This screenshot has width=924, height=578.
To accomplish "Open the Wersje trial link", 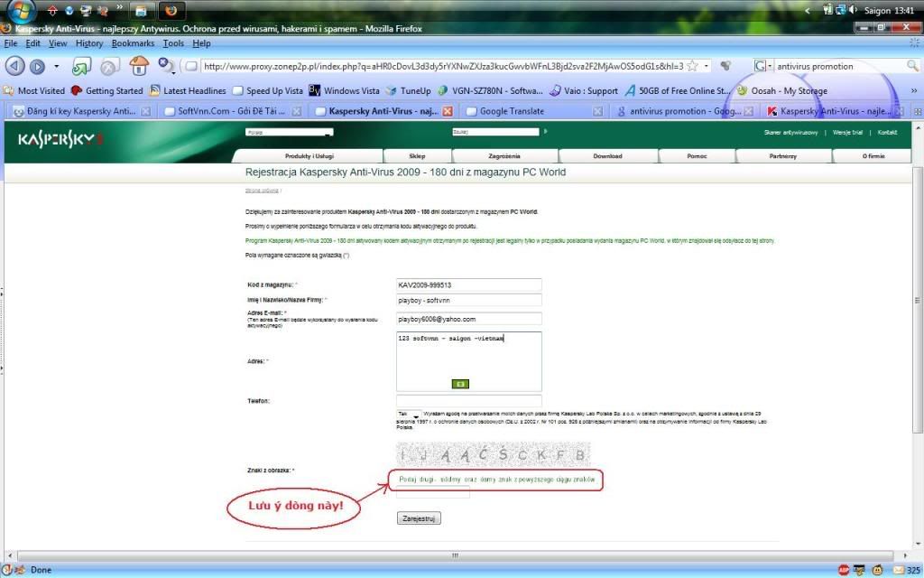I will pos(847,133).
